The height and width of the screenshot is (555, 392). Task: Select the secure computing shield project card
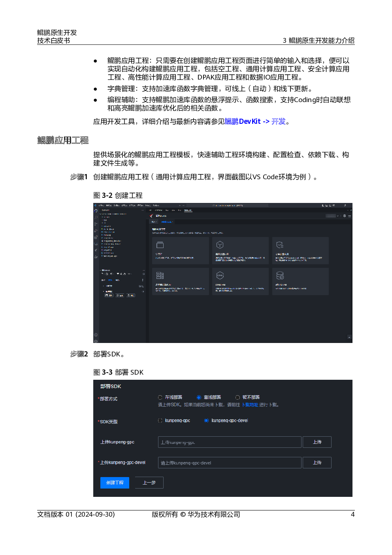(300, 250)
